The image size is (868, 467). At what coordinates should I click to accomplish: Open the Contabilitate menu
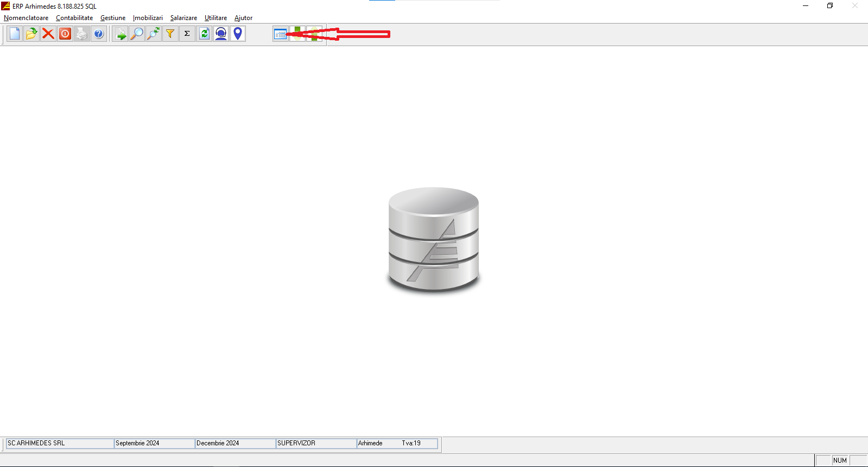tap(74, 18)
